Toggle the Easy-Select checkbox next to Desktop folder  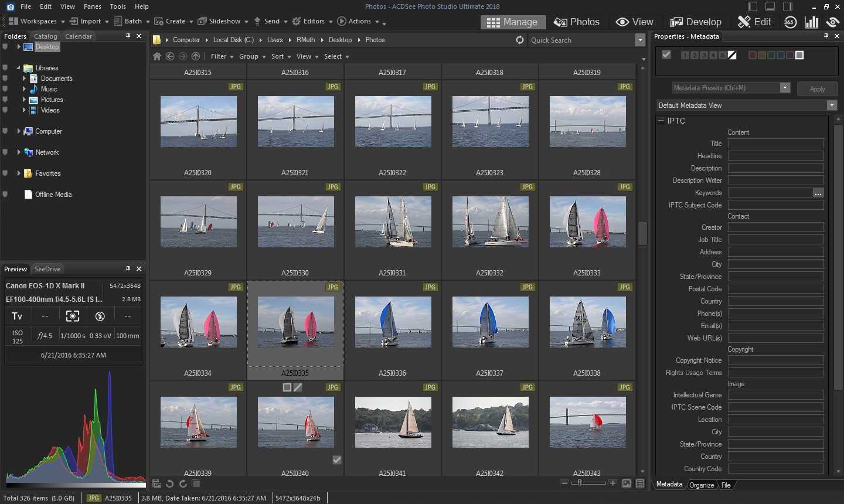(5, 47)
